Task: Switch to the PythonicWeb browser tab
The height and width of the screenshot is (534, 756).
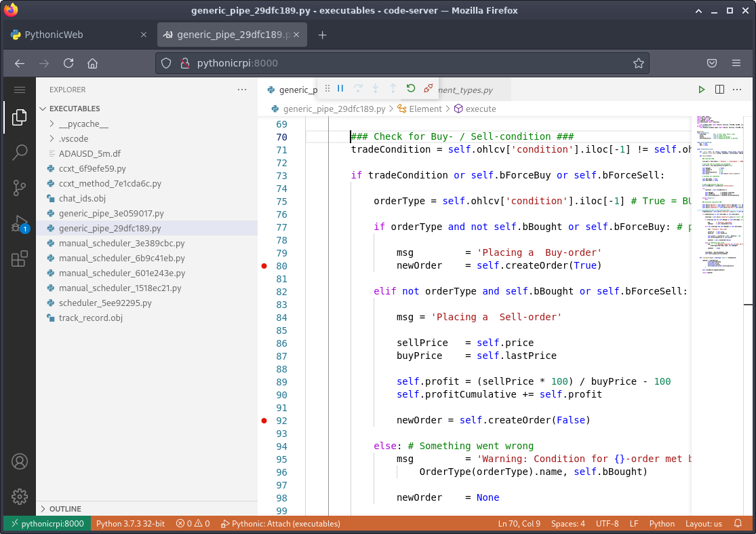Action: click(75, 34)
